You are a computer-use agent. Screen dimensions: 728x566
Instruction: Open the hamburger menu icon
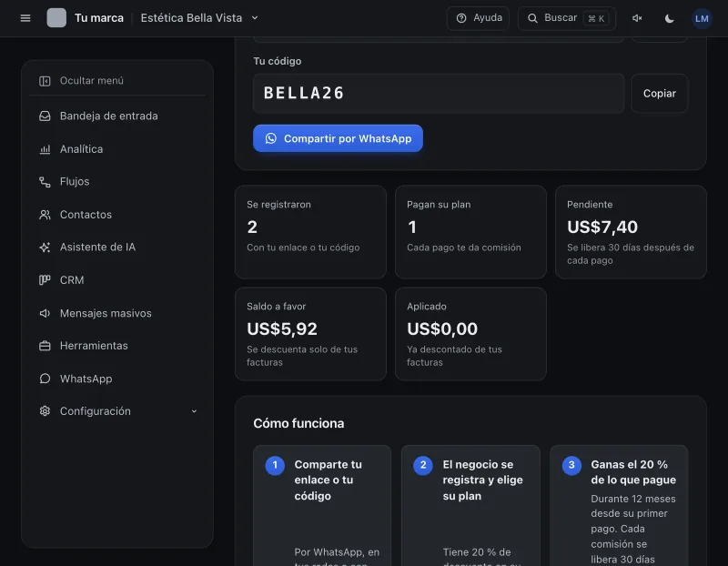[x=25, y=18]
